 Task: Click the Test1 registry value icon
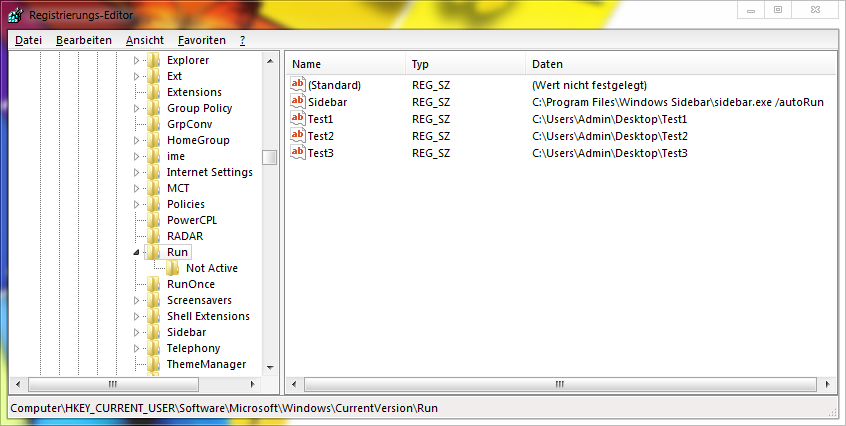pos(297,118)
